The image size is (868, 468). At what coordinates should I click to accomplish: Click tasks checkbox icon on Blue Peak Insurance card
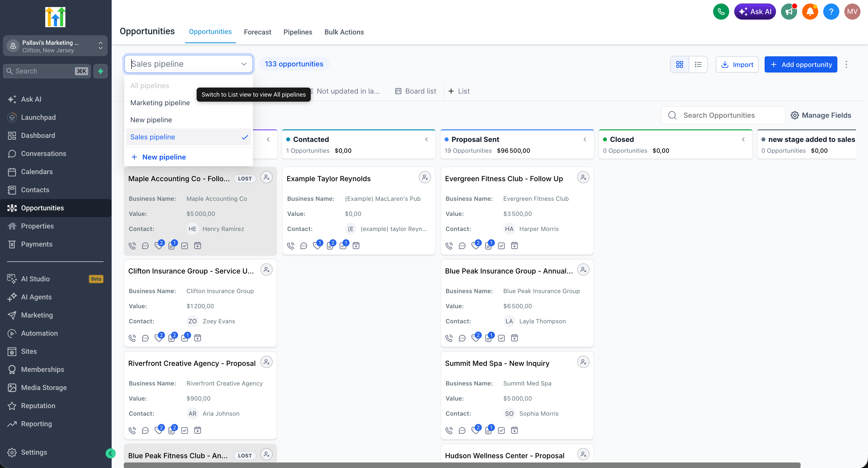pyautogui.click(x=501, y=338)
